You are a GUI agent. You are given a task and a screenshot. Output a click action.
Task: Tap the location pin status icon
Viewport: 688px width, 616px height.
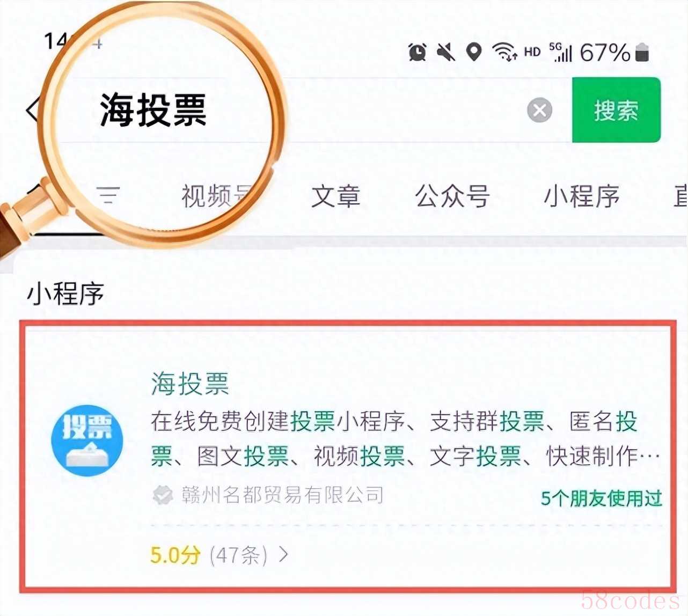coord(473,52)
